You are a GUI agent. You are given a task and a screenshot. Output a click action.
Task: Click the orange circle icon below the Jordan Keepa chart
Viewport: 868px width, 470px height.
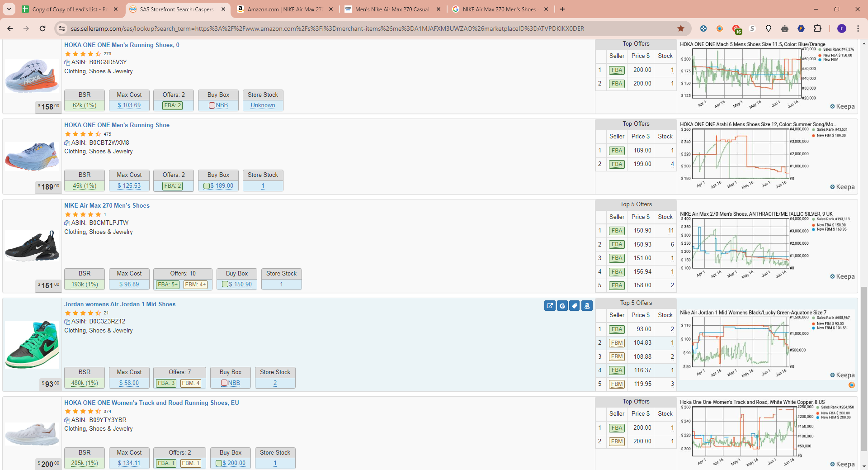(852, 385)
